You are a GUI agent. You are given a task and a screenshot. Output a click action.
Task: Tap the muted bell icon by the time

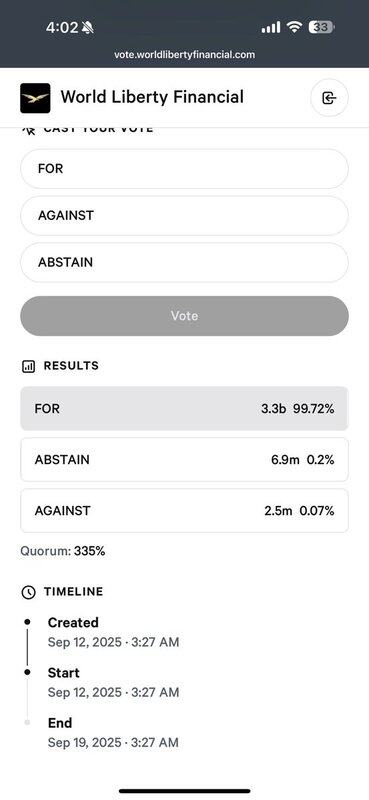tap(87, 28)
